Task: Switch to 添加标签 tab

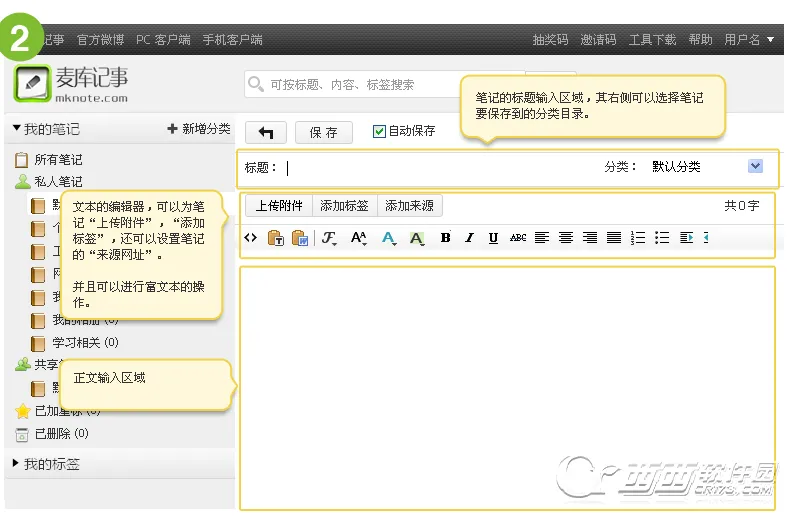Action: (x=344, y=206)
